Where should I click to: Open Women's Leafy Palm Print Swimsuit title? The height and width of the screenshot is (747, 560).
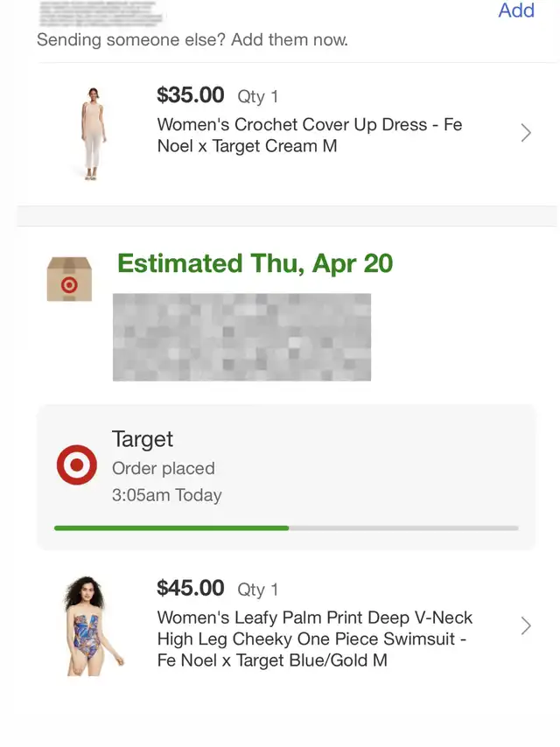[x=314, y=639]
